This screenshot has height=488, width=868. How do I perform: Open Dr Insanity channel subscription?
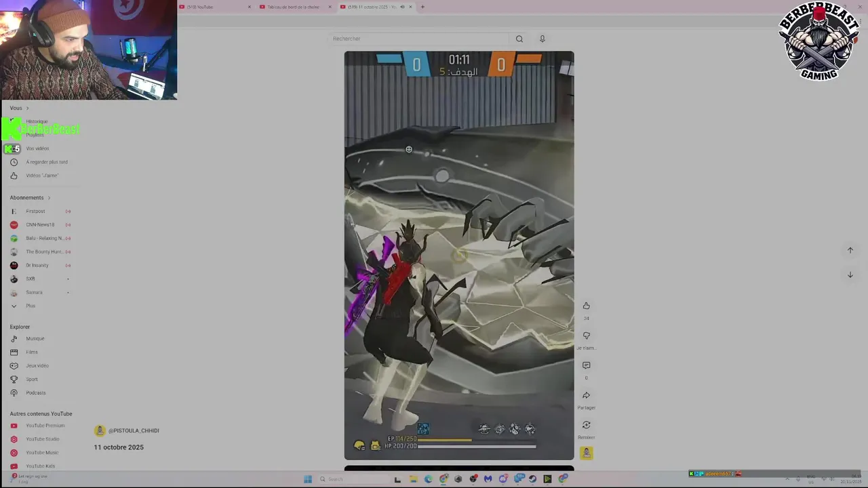pos(40,266)
